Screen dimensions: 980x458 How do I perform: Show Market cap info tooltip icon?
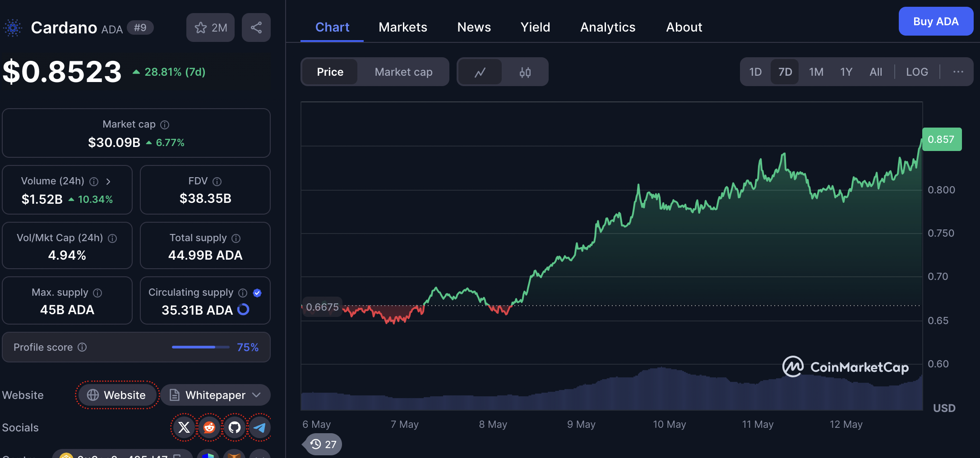point(165,125)
